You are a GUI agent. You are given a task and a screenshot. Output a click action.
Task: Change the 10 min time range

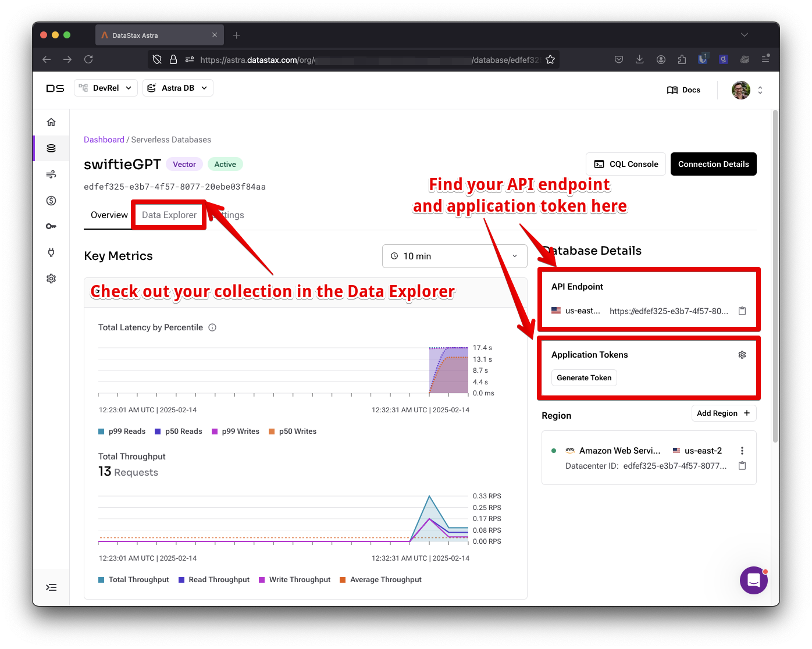[455, 256]
